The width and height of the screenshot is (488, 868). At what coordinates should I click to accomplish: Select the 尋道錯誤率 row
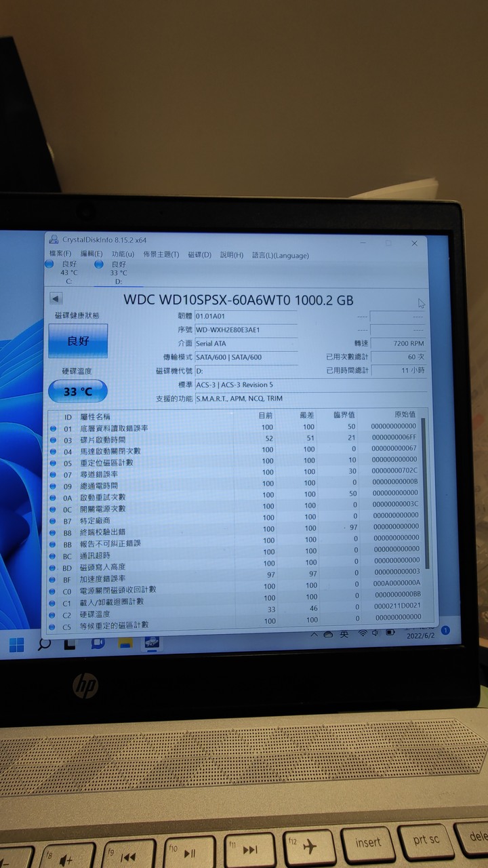tap(235, 473)
